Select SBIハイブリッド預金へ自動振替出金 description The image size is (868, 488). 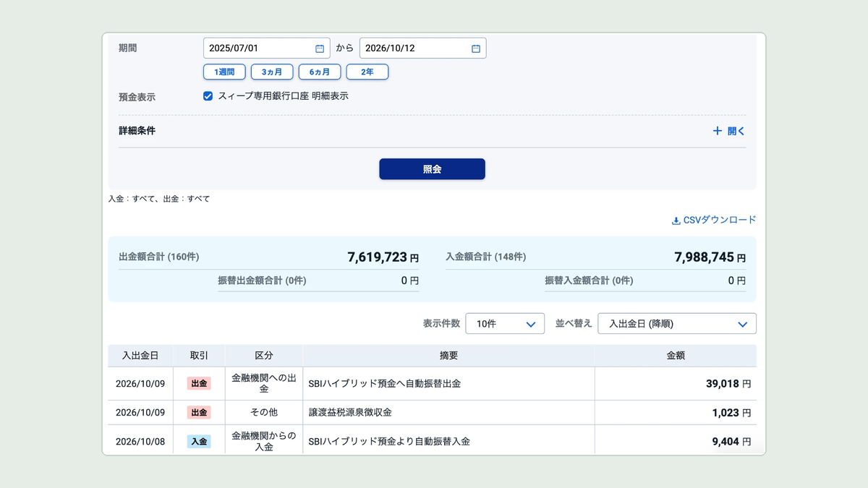[x=385, y=384]
